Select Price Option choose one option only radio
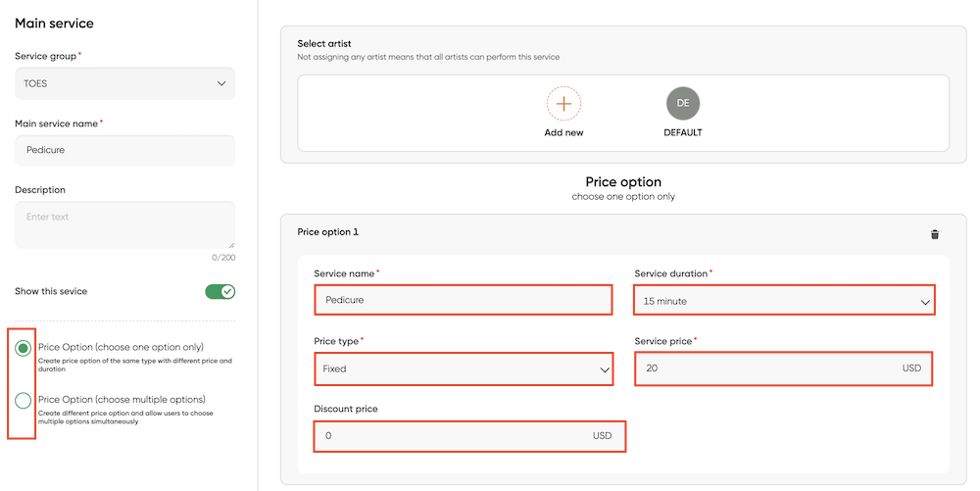980x491 pixels. [24, 348]
